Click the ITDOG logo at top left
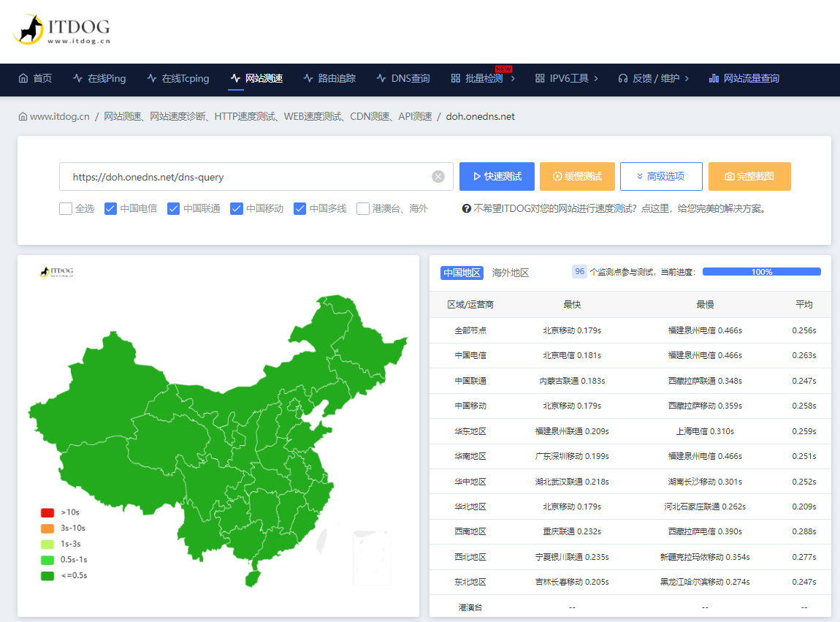Viewport: 840px width, 622px height. [61, 30]
